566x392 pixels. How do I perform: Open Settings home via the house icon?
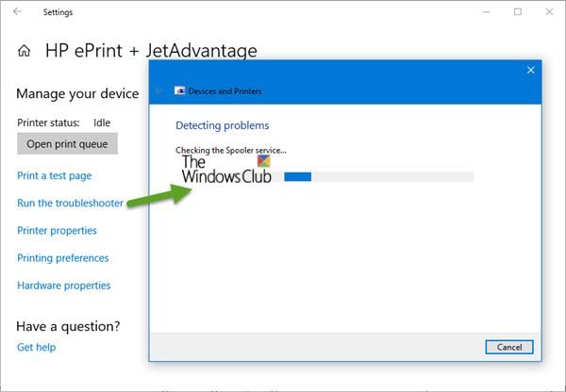coord(25,51)
